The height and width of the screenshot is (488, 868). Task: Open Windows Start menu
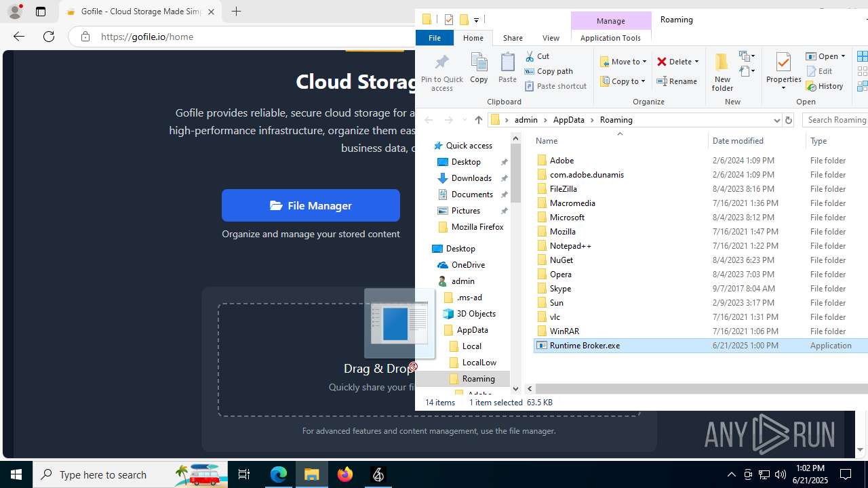(x=16, y=474)
